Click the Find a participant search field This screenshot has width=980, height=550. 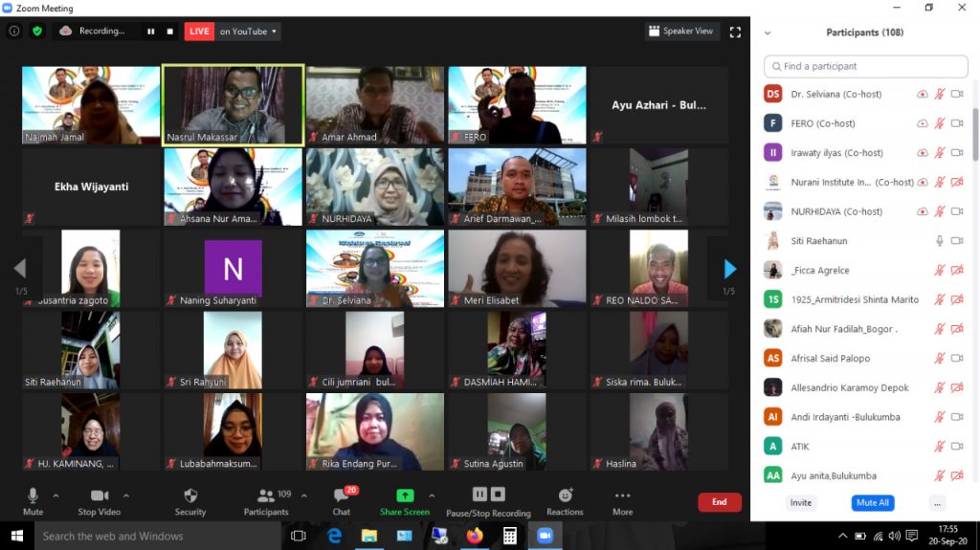pos(866,66)
